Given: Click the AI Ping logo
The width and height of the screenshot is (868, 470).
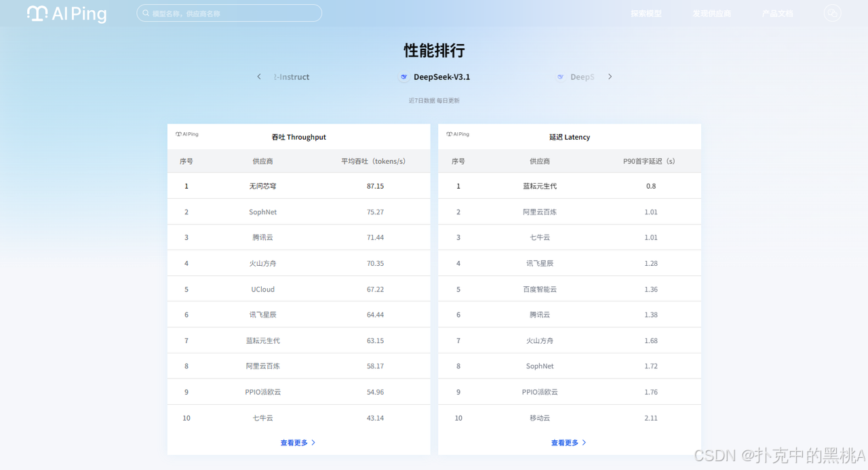Looking at the screenshot, I should coord(66,13).
